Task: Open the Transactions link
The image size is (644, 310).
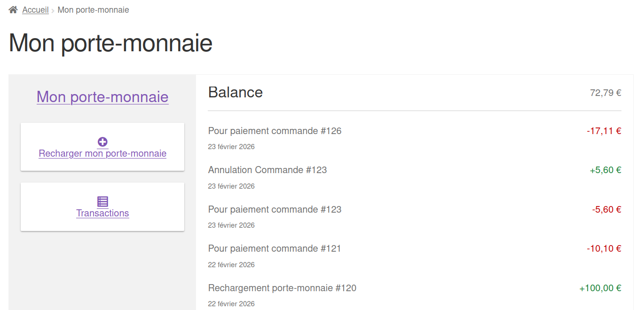Action: tap(102, 213)
